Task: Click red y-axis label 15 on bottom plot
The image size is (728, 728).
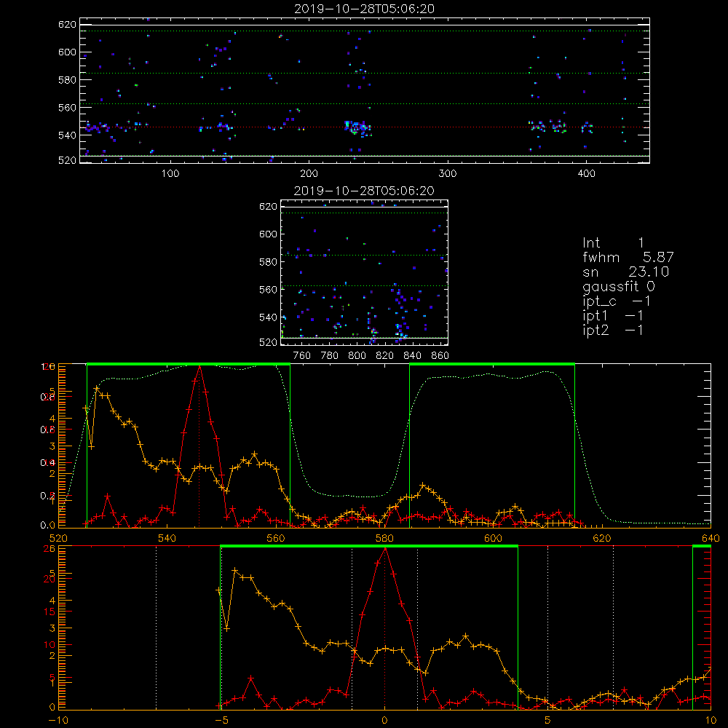Action: click(x=50, y=612)
